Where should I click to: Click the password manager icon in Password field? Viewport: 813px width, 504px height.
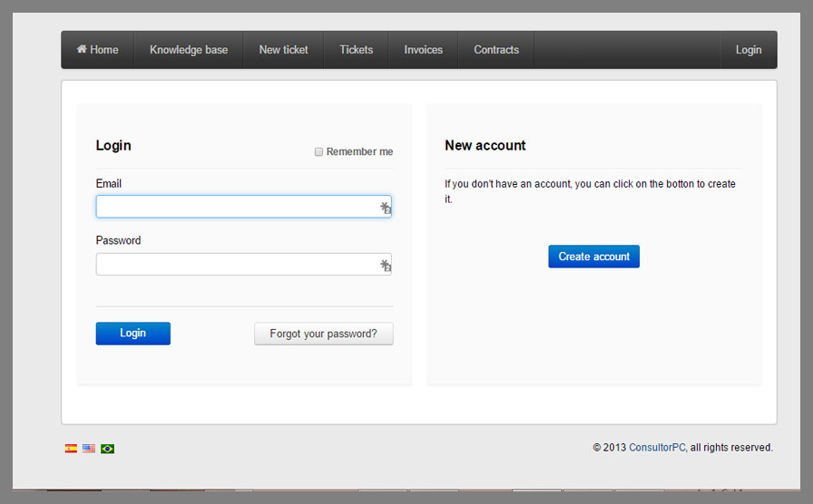tap(386, 266)
